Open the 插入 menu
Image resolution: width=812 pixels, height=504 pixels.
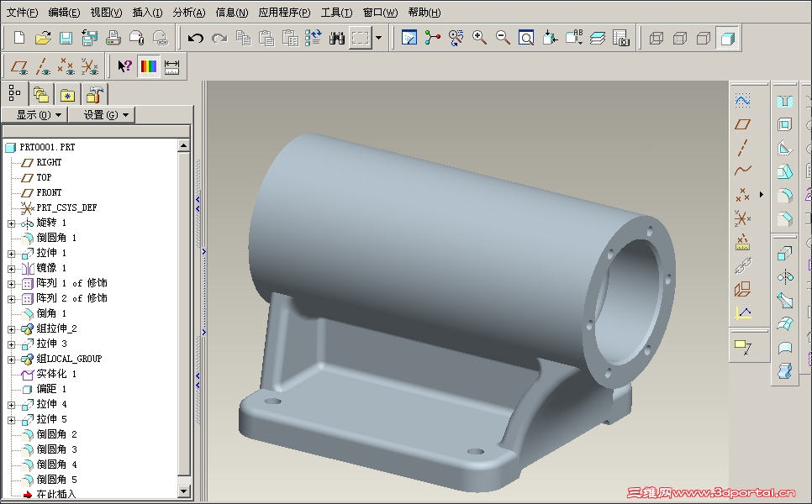coord(148,13)
